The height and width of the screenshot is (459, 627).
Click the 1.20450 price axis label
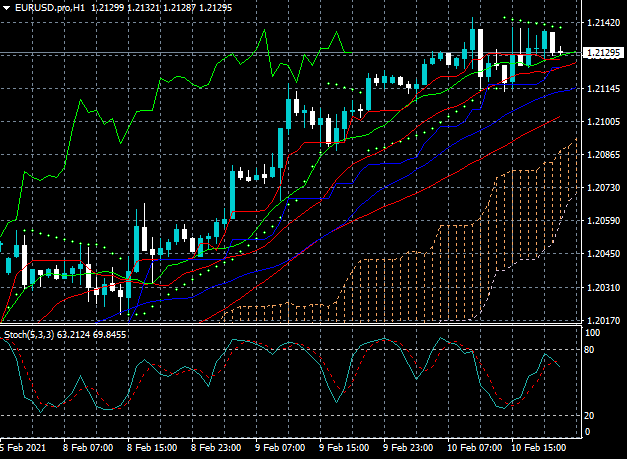(603, 253)
